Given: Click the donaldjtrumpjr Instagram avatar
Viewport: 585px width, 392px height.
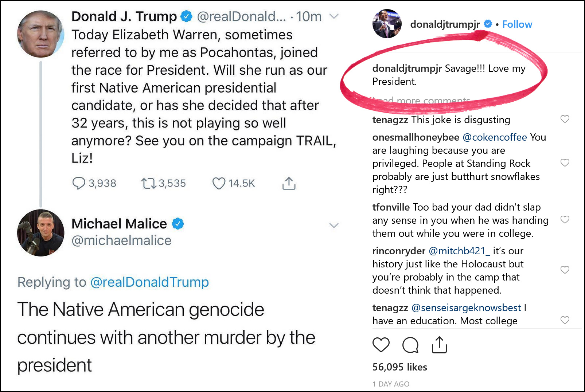Looking at the screenshot, I should point(387,24).
